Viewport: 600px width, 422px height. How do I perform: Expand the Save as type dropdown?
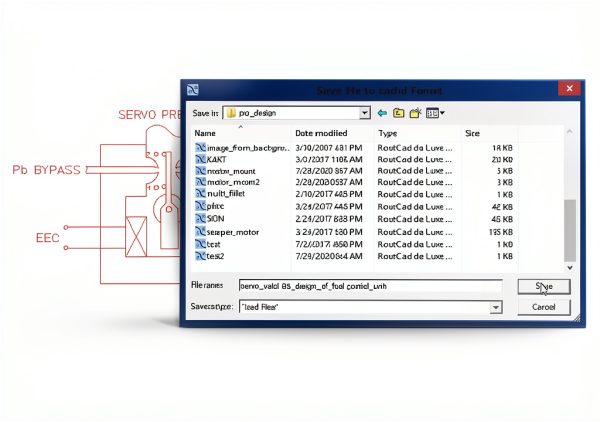[x=496, y=307]
